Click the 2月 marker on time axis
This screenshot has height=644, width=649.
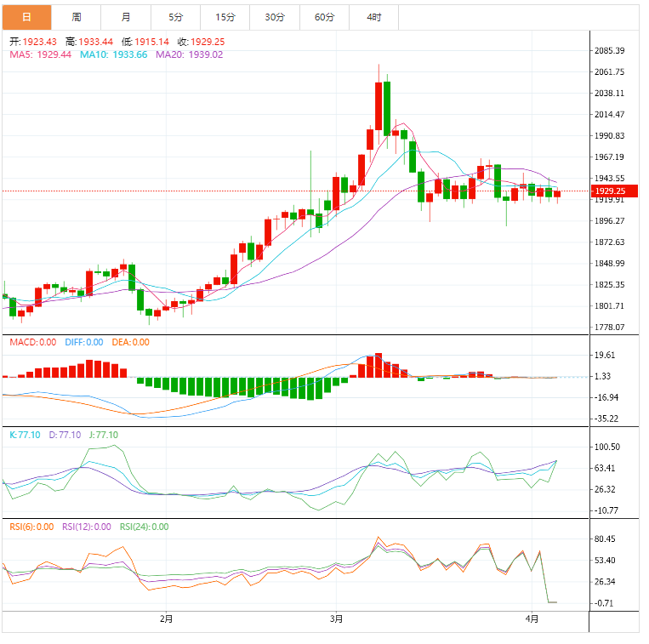click(x=166, y=618)
